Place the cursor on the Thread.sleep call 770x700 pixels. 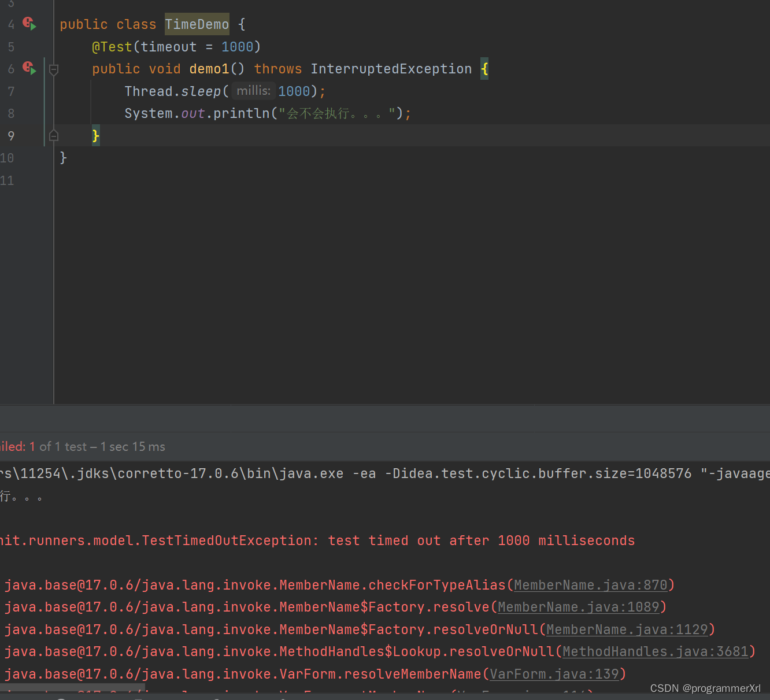[x=173, y=91]
